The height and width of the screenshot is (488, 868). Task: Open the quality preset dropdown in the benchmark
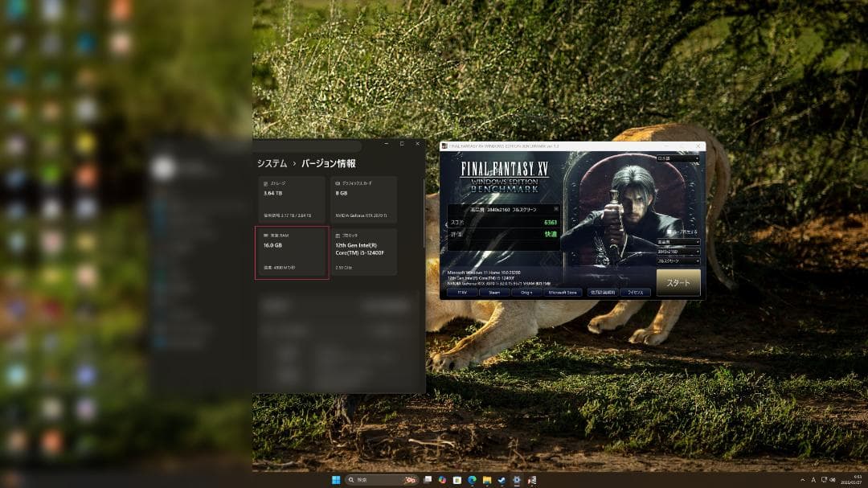(678, 242)
